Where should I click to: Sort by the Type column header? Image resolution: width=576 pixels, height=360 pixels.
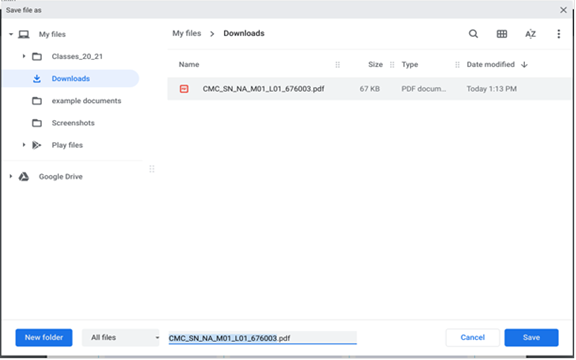(410, 65)
